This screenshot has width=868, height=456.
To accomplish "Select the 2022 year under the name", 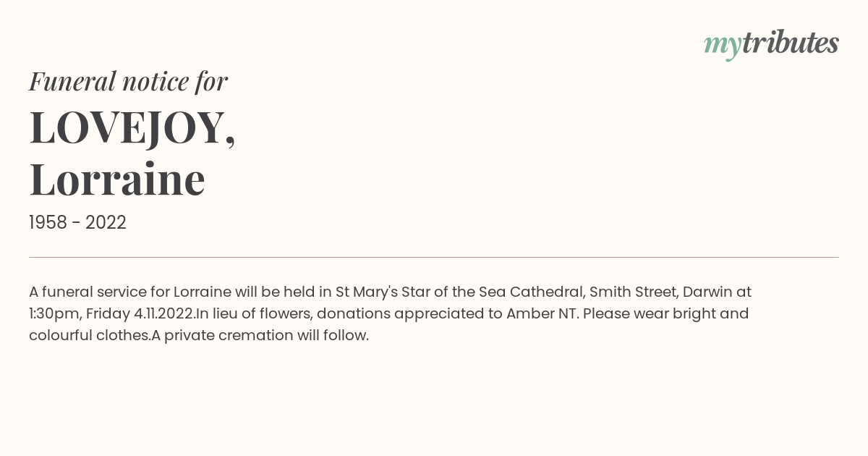I will point(106,223).
